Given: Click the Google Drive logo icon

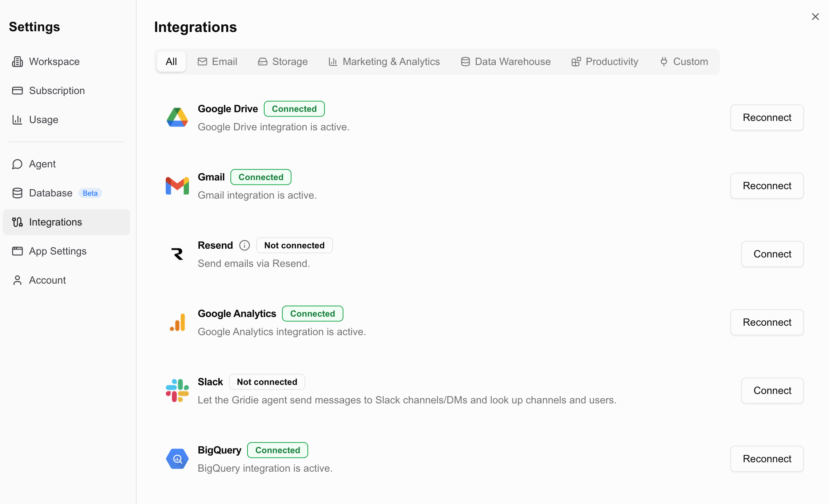Looking at the screenshot, I should pyautogui.click(x=177, y=117).
